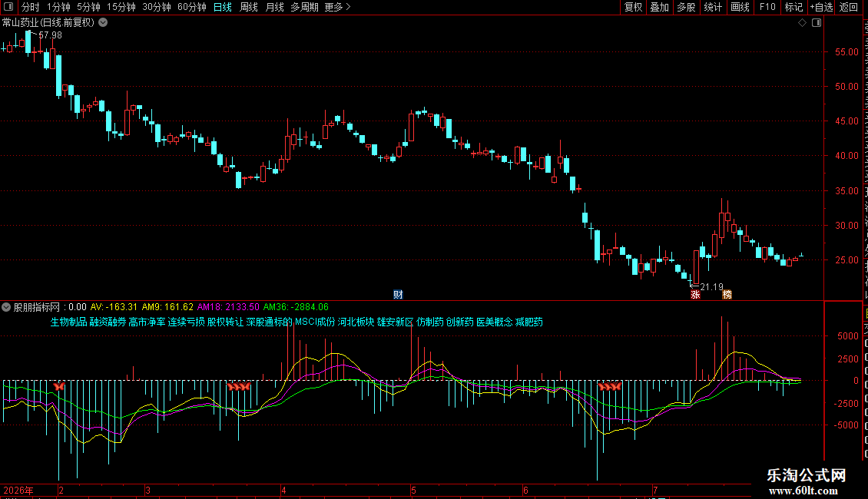Click the month 4 timeline marker
868x499 pixels.
tap(283, 491)
